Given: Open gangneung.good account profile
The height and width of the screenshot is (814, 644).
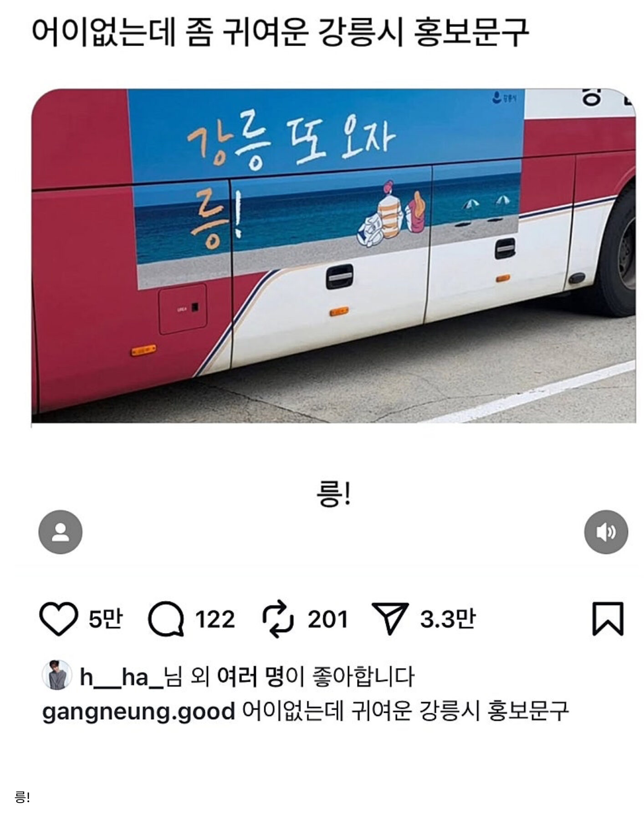Looking at the screenshot, I should [138, 711].
